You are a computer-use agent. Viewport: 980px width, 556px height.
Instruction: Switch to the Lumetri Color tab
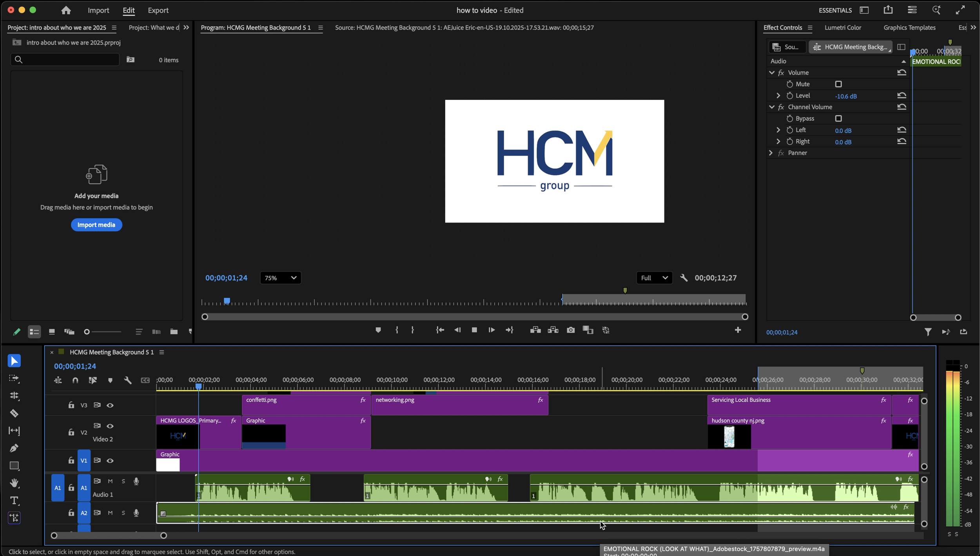point(842,27)
